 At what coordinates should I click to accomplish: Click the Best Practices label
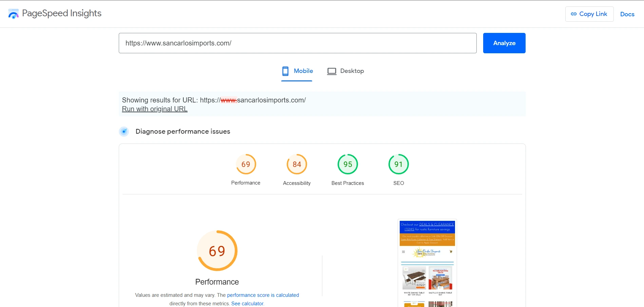point(348,183)
